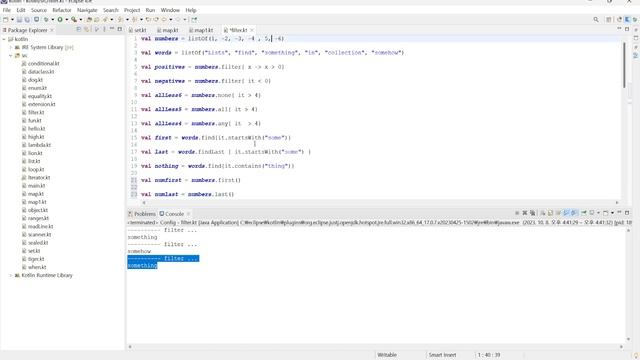Maximize the editor area

pyautogui.click(x=627, y=29)
